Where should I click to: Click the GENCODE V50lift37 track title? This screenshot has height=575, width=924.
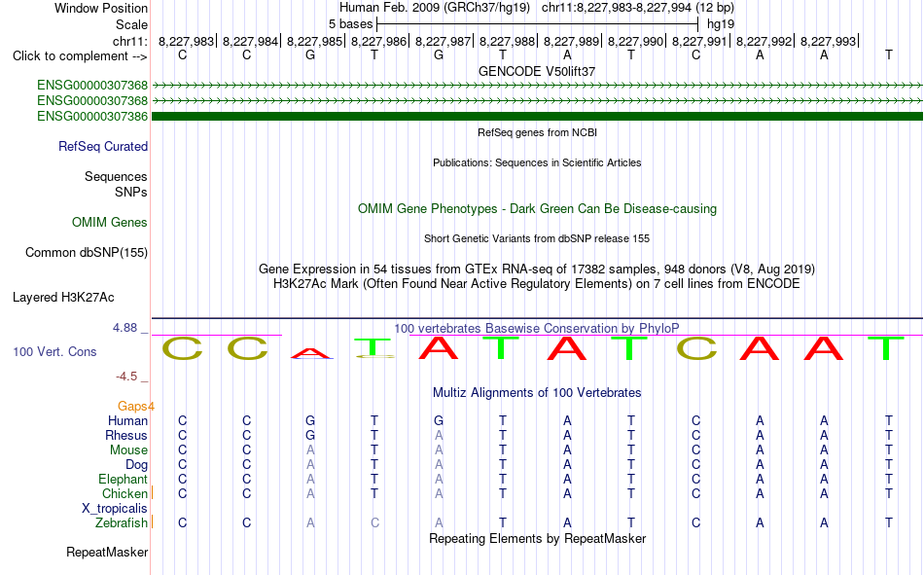tap(537, 71)
